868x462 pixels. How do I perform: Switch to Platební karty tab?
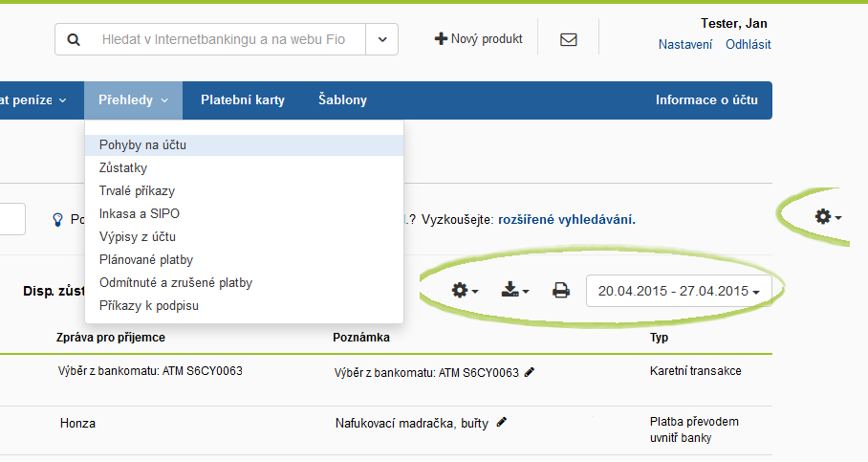(x=243, y=100)
